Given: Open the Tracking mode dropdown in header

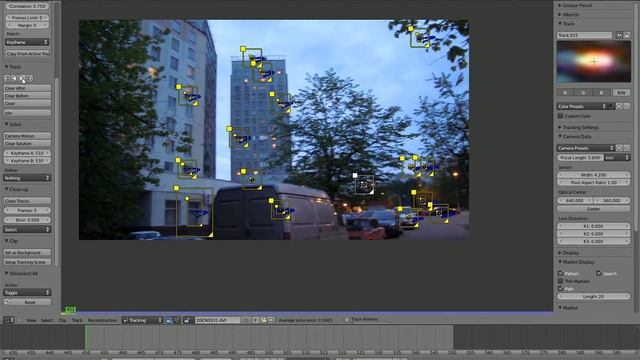Looking at the screenshot, I should [142, 320].
